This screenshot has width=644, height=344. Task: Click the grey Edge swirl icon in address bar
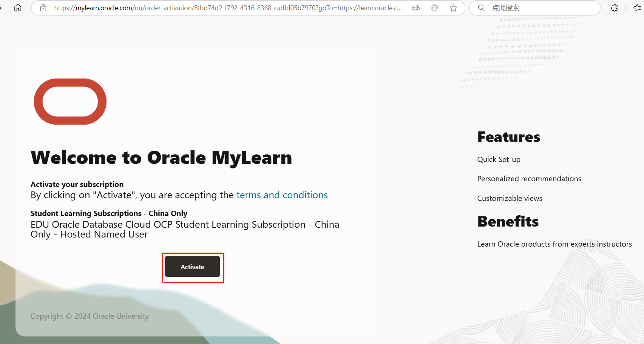[x=435, y=8]
